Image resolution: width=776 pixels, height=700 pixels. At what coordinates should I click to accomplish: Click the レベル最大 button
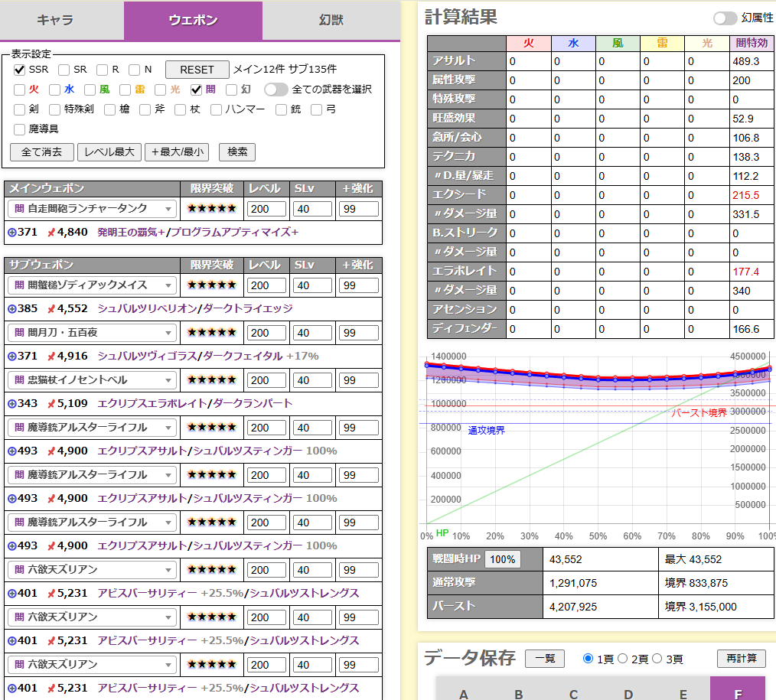[x=109, y=151]
